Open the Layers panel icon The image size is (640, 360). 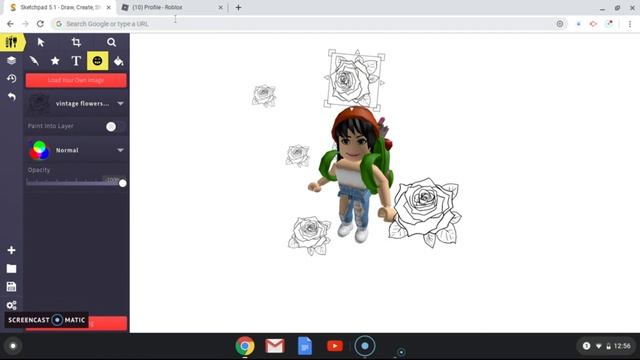[x=11, y=60]
